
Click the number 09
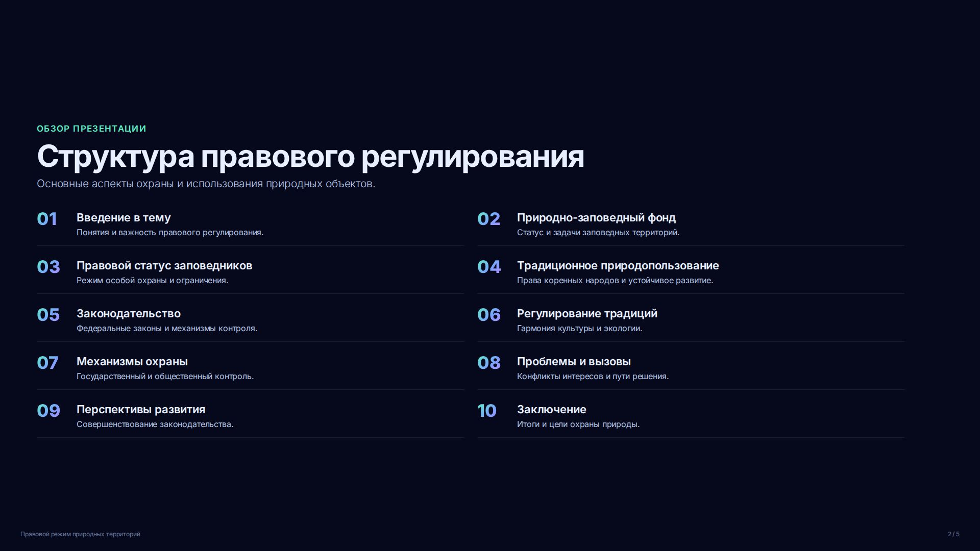coord(48,411)
